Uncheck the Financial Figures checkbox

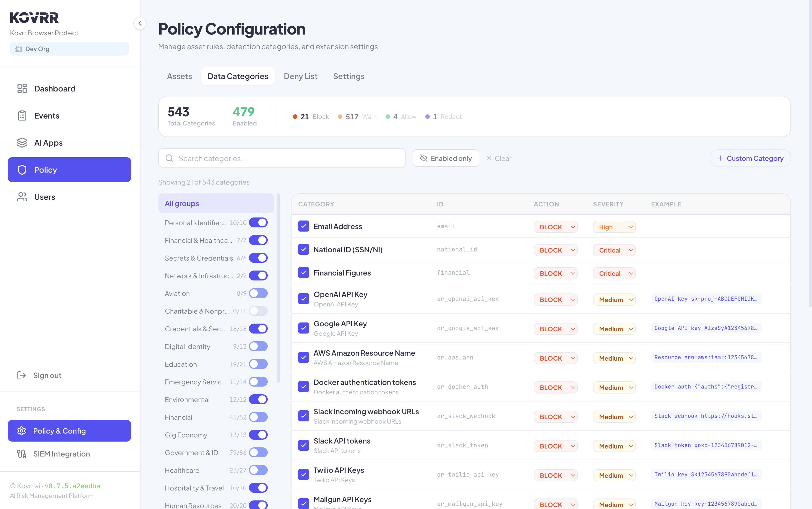tap(304, 273)
